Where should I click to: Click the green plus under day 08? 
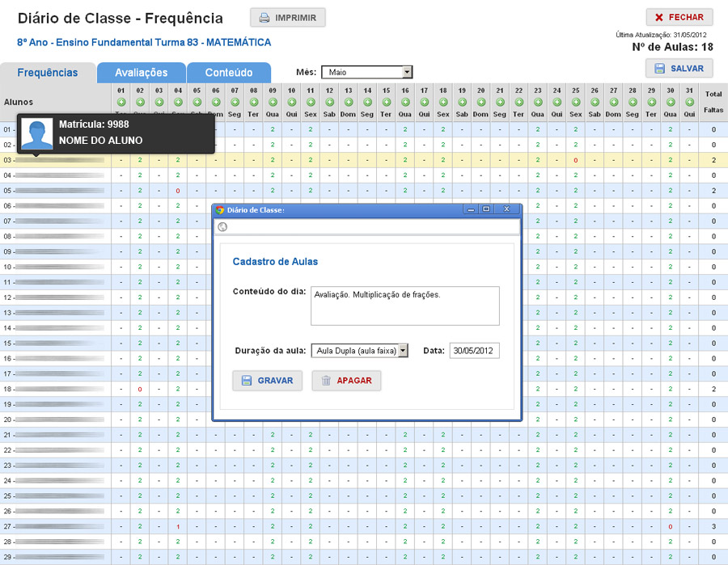254,102
